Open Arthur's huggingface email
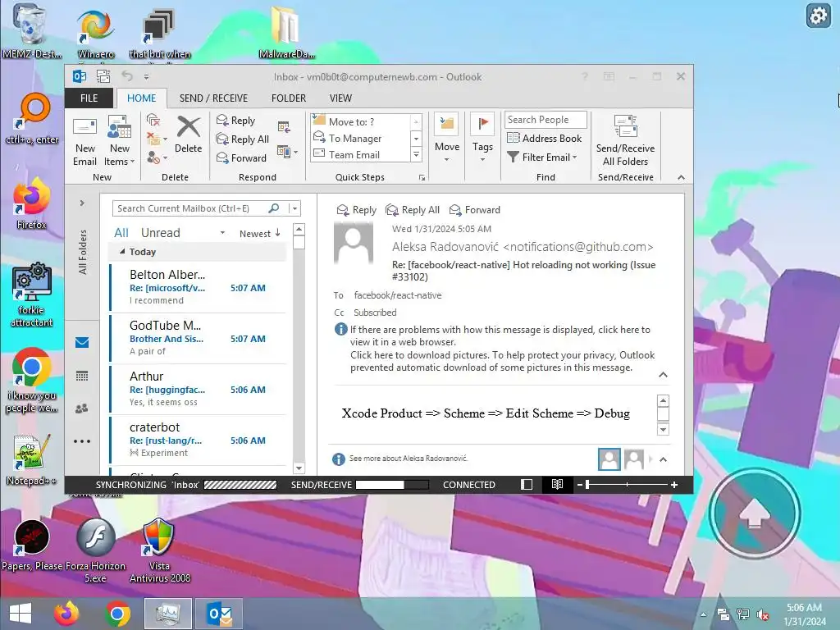Image resolution: width=840 pixels, height=630 pixels. click(x=198, y=388)
